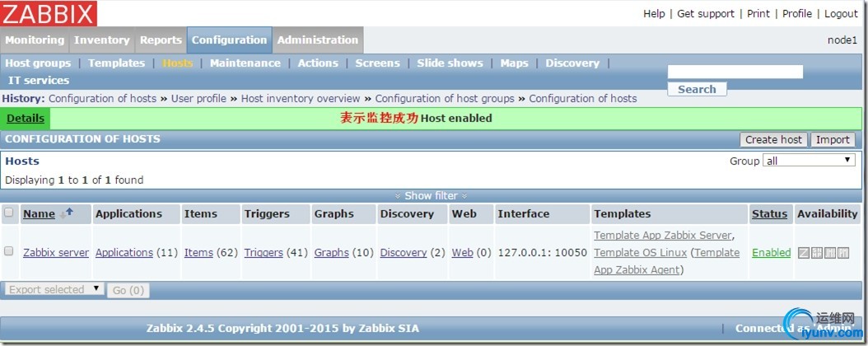Viewport: 868px width, 346px height.
Task: Click inside the search input field
Action: (735, 72)
